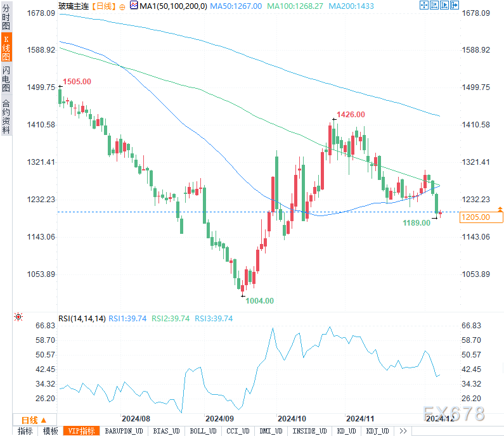This screenshot has width=504, height=436.
Task: Open RSI settings via the red gear icon
Action: [x=18, y=316]
